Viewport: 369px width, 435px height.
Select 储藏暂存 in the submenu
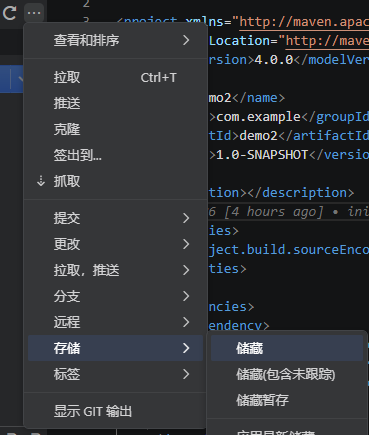click(x=287, y=400)
